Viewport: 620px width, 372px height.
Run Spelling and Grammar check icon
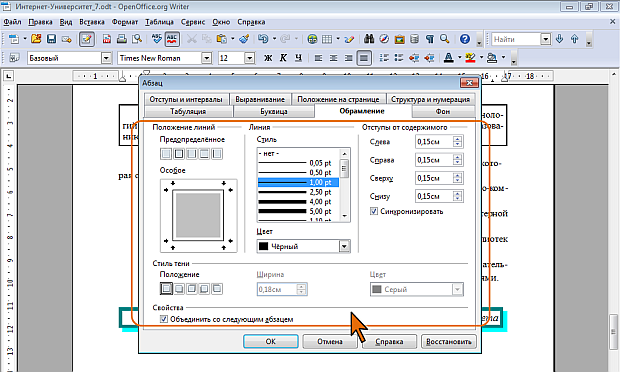(157, 39)
